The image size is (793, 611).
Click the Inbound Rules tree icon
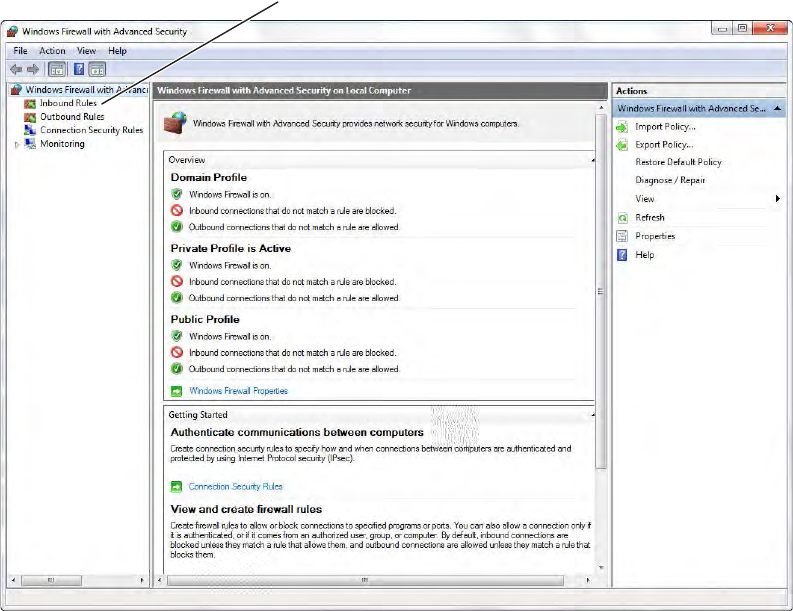tap(30, 103)
